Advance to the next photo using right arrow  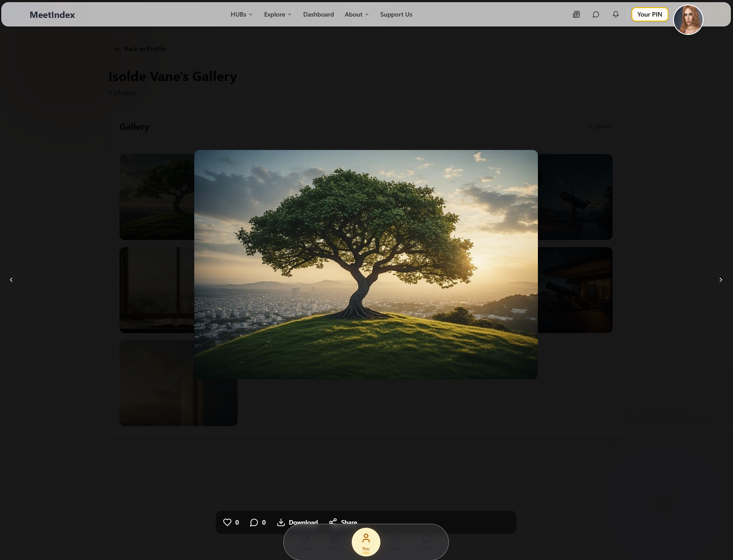[x=721, y=280]
